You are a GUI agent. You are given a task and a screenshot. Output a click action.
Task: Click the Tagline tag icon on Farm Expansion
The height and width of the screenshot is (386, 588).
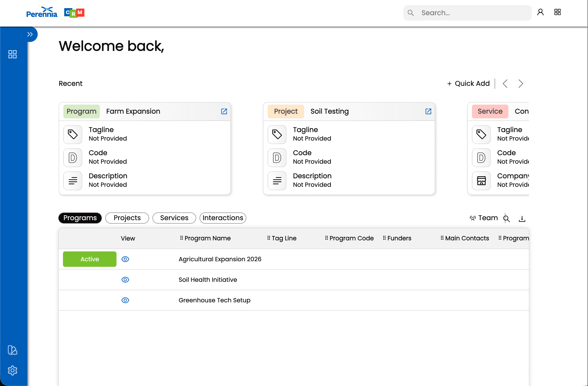click(73, 135)
